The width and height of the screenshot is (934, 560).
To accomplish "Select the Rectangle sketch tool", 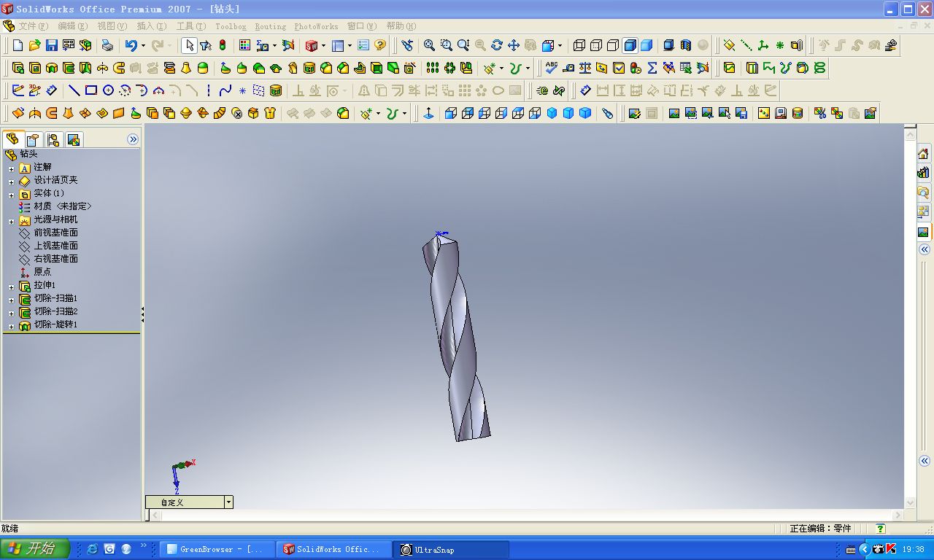I will coord(91,90).
